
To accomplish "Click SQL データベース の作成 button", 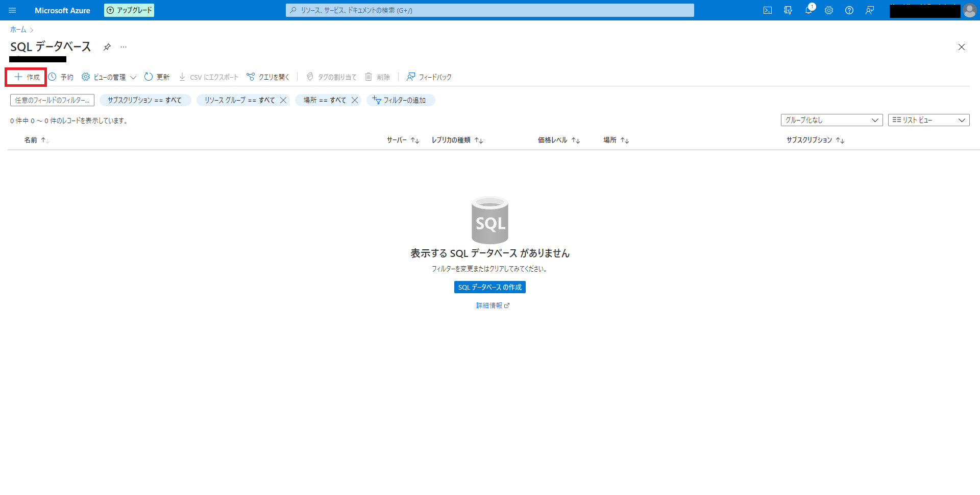I will (489, 287).
